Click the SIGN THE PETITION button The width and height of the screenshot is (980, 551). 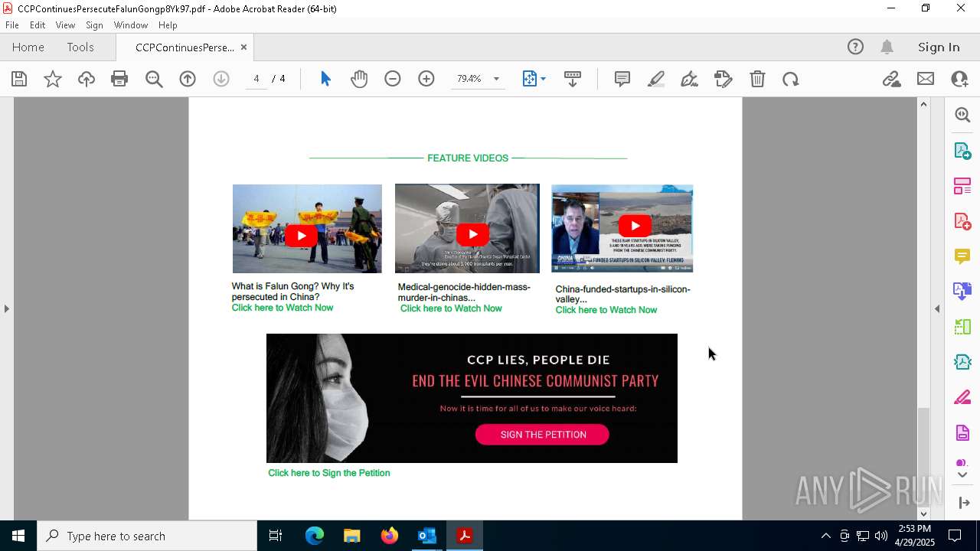point(542,435)
